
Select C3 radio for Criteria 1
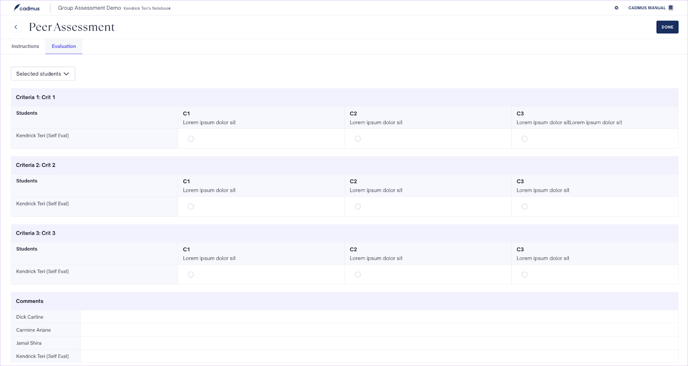[524, 139]
